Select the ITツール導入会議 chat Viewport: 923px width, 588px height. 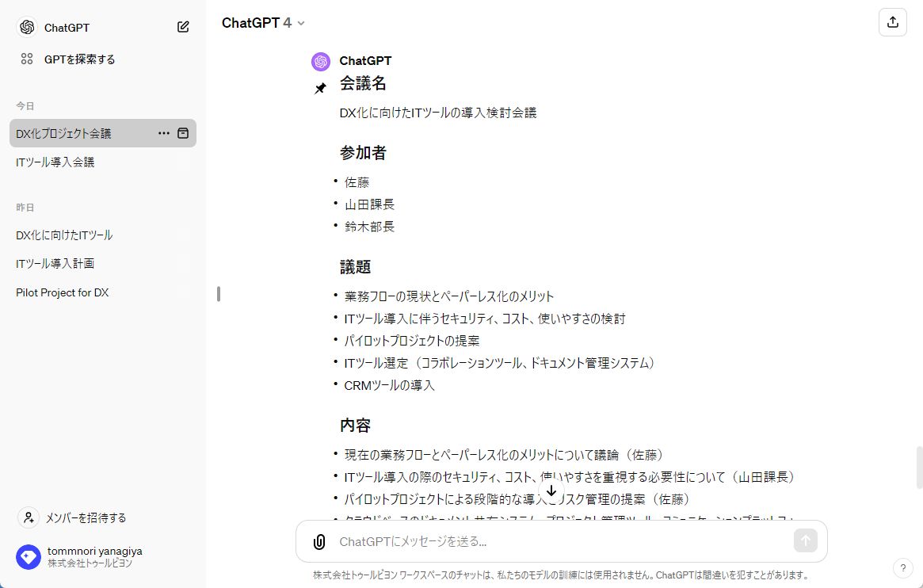(x=55, y=162)
